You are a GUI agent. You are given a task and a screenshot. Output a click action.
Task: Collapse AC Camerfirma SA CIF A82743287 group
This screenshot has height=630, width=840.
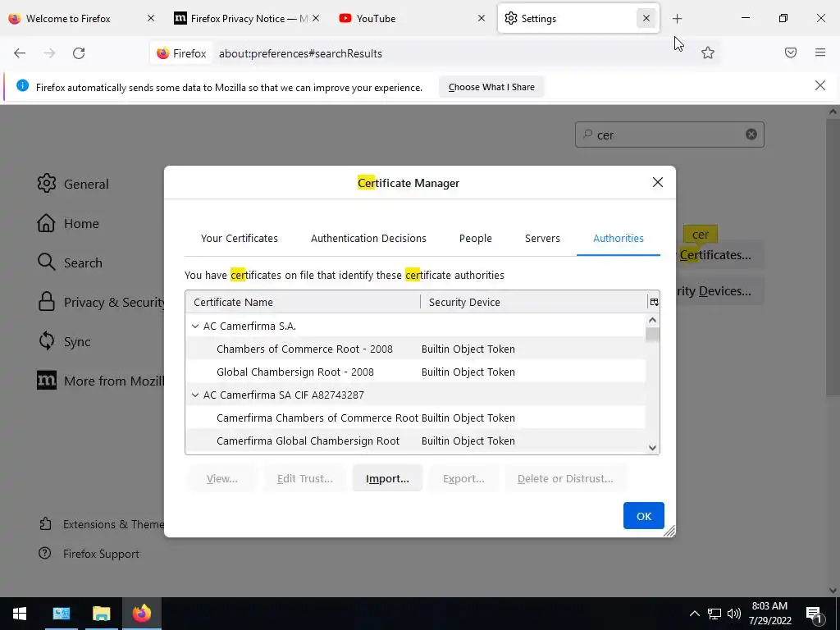[195, 395]
